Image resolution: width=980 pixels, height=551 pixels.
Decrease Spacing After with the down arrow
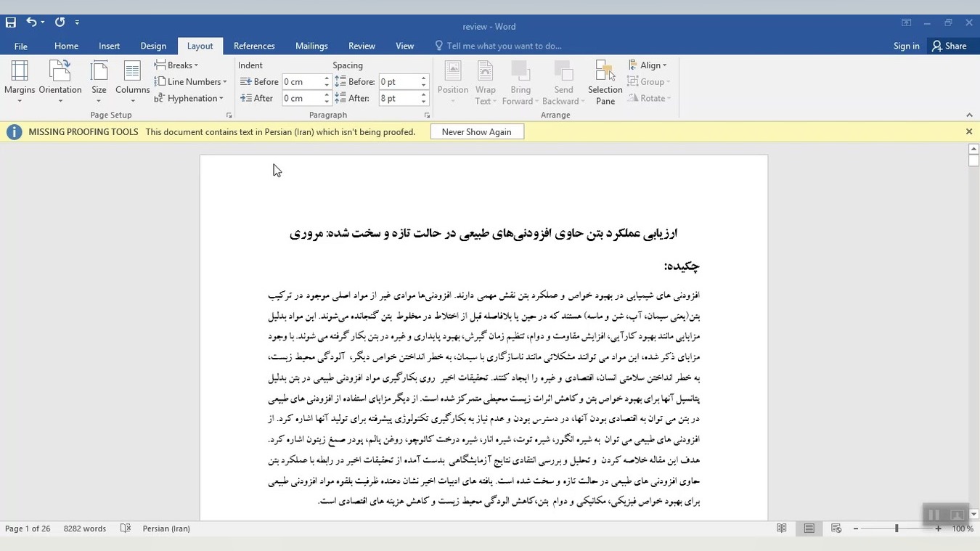[x=424, y=102]
